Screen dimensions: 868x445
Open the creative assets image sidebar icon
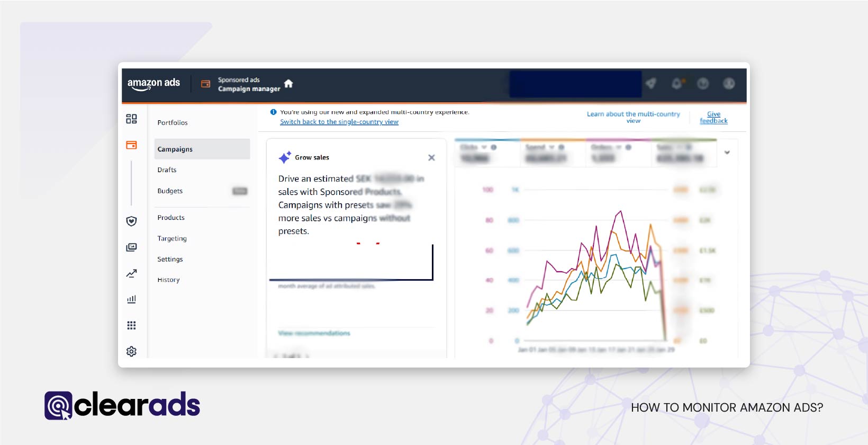coord(131,247)
